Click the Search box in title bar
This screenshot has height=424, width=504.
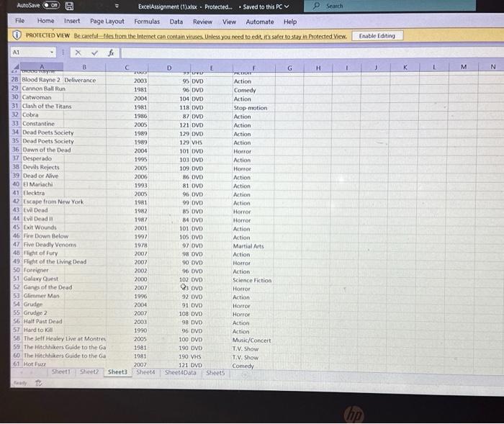click(390, 6)
